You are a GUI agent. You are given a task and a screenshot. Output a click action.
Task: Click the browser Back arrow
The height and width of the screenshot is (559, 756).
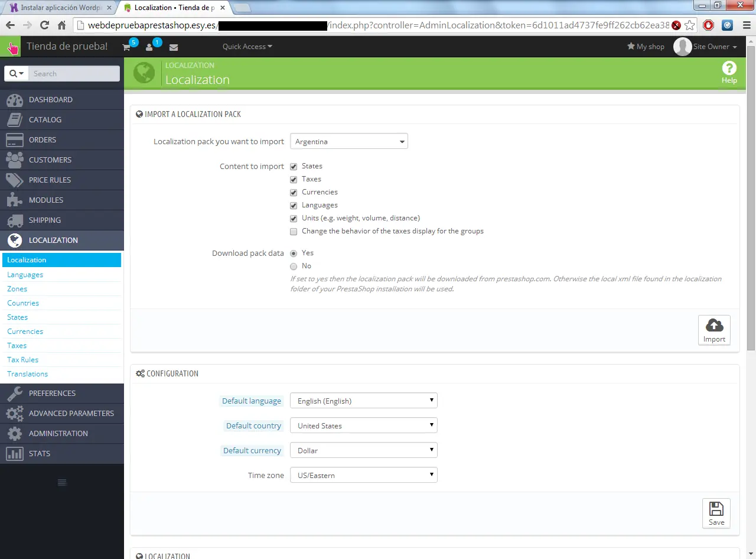point(10,25)
